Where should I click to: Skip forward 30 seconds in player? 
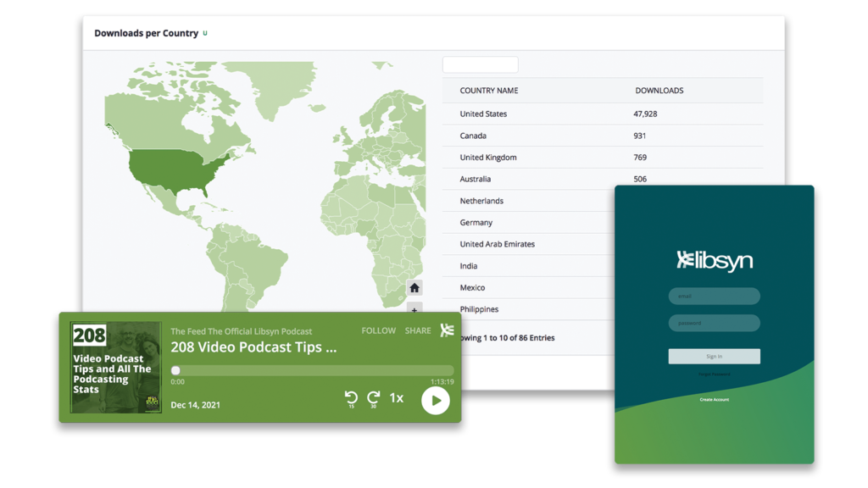coord(374,399)
